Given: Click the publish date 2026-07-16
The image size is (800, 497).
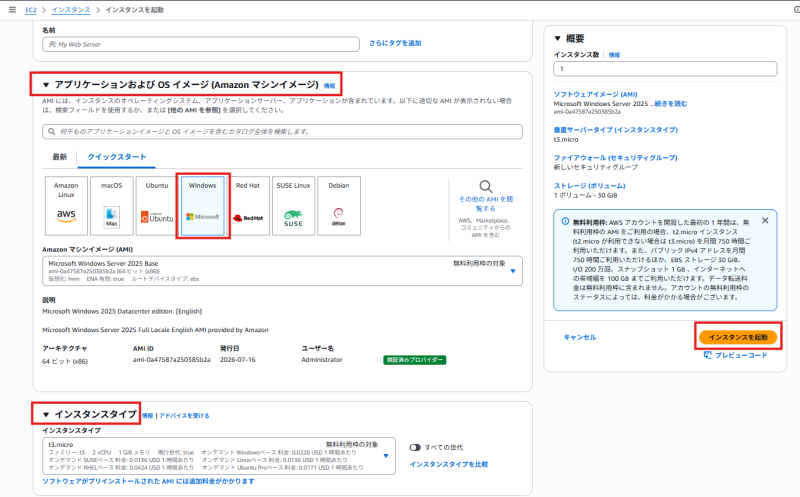Looking at the screenshot, I should 237,360.
